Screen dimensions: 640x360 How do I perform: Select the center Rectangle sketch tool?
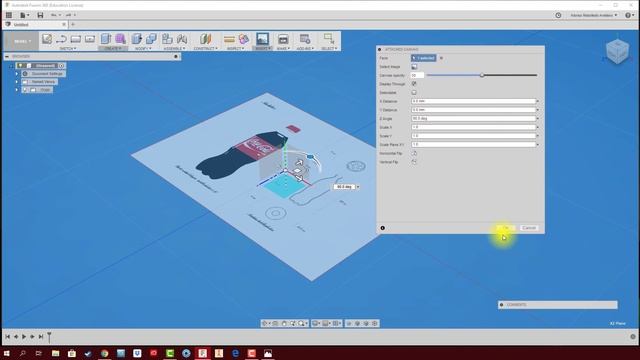pos(90,39)
